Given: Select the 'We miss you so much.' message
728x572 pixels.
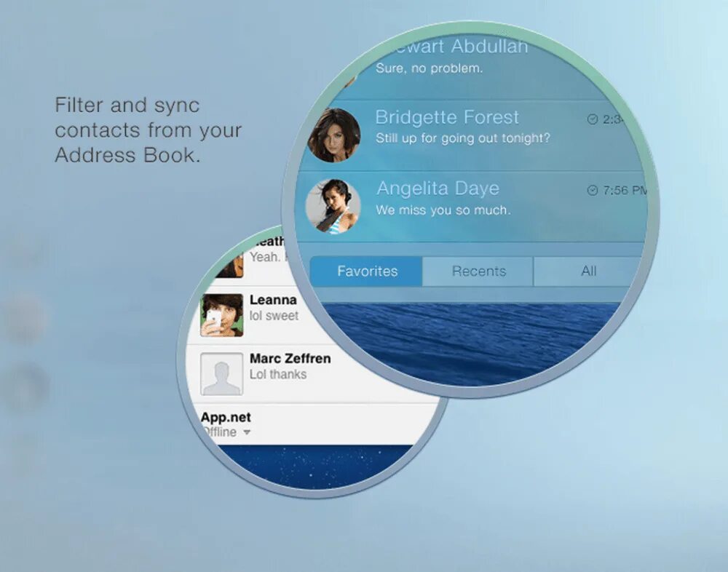Looking at the screenshot, I should click(x=443, y=210).
